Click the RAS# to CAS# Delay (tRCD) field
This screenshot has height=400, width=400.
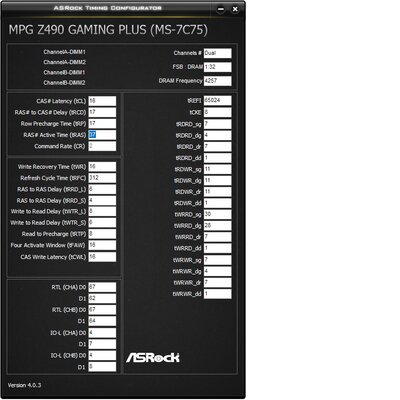(x=102, y=112)
